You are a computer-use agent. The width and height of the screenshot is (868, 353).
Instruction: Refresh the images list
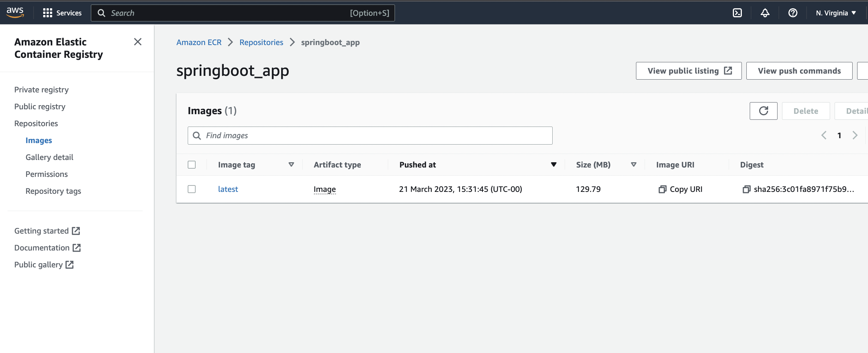[x=763, y=111]
